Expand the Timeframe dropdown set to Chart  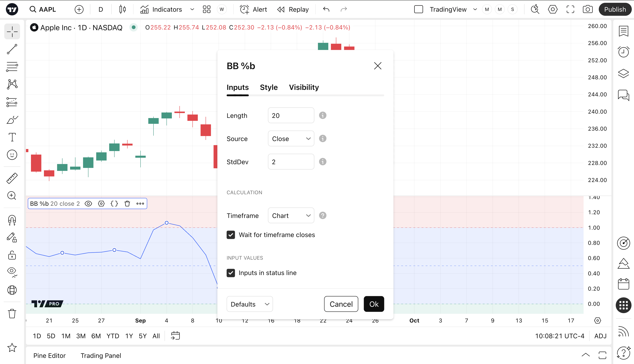pyautogui.click(x=291, y=216)
